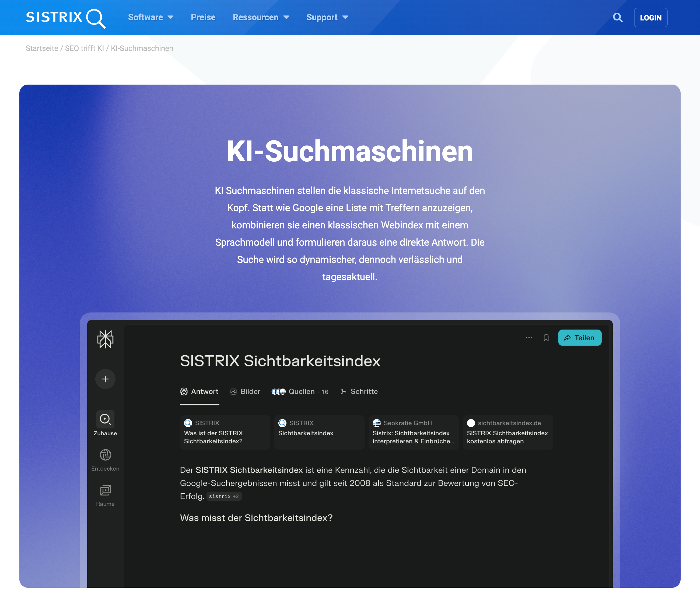Click the Perplexity logo in the sidebar
This screenshot has height=605, width=700.
coord(105,339)
